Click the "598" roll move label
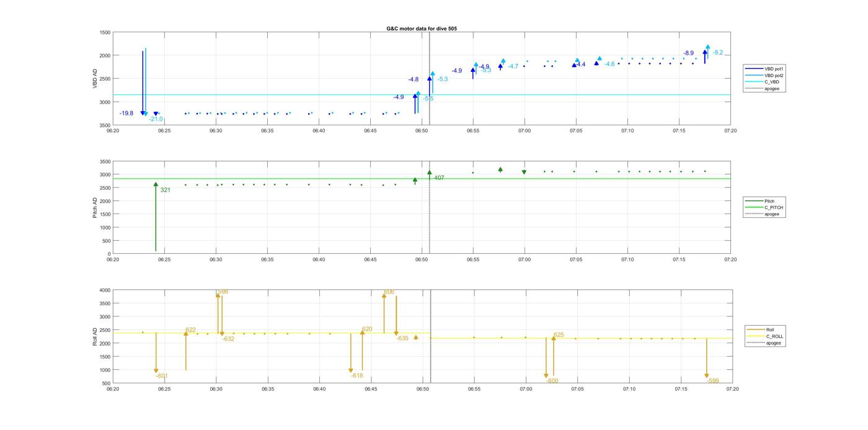 (x=223, y=292)
